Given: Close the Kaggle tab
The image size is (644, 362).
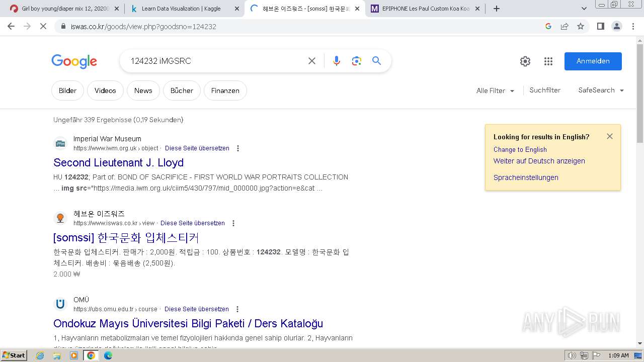Looking at the screenshot, I should tap(237, 9).
